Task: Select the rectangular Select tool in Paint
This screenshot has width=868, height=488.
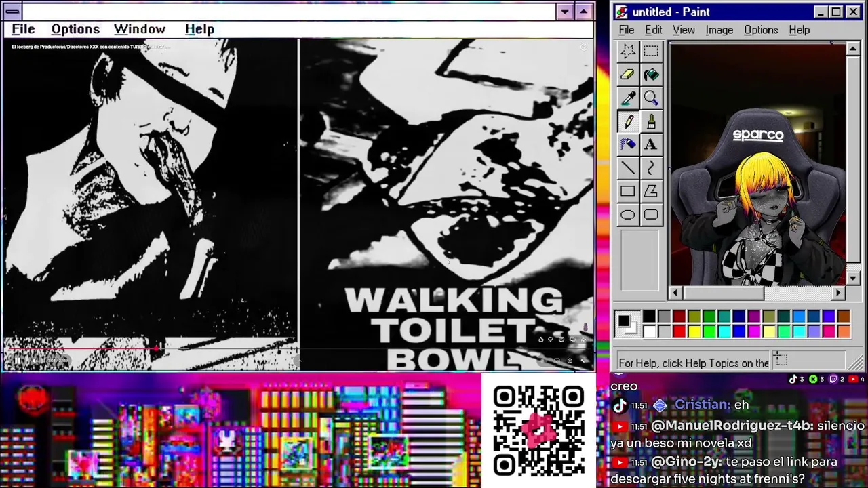Action: pyautogui.click(x=651, y=51)
